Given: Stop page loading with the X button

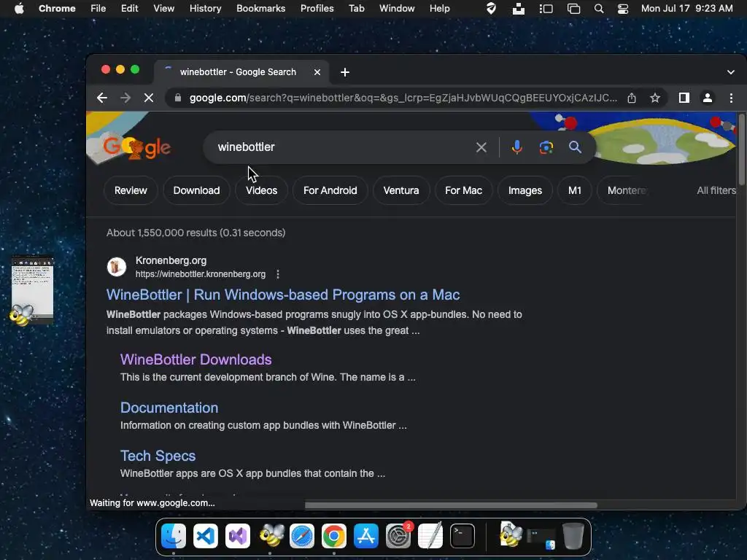Looking at the screenshot, I should click(149, 98).
